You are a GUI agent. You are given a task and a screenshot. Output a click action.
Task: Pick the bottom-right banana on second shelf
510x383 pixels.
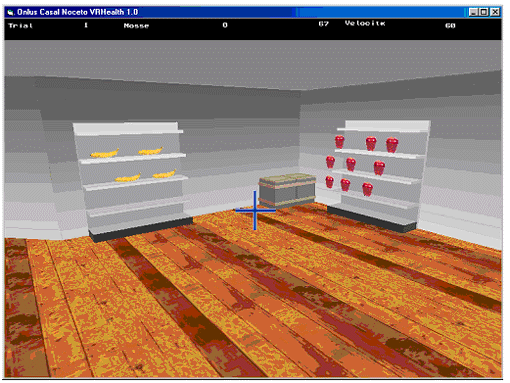pos(164,174)
